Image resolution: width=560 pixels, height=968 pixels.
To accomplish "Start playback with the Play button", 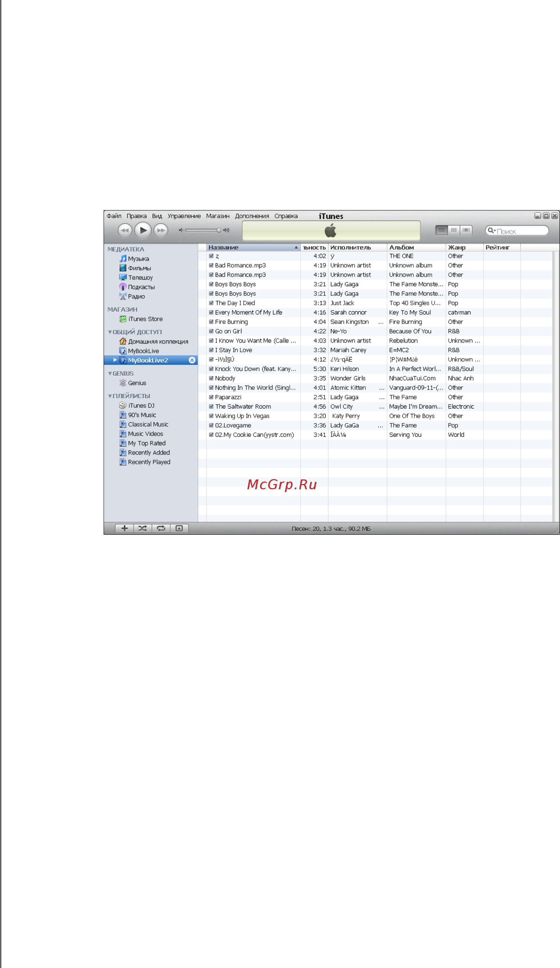I will pyautogui.click(x=143, y=231).
